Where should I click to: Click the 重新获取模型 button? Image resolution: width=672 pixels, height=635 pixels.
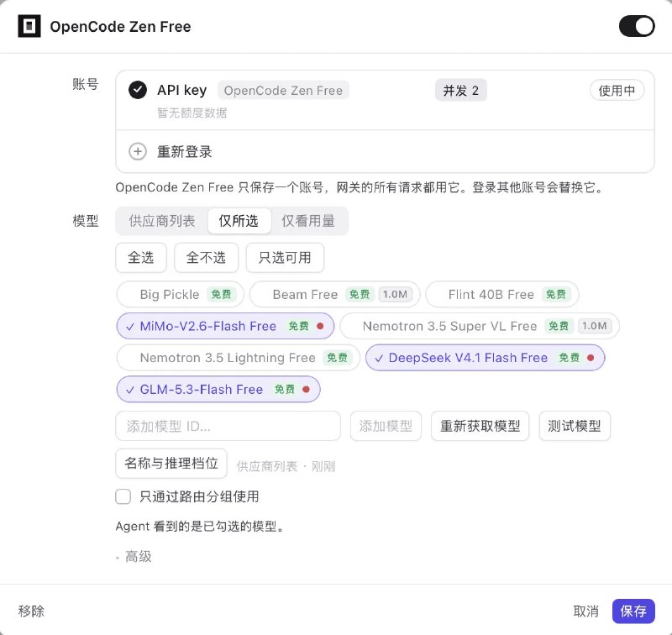pos(480,427)
